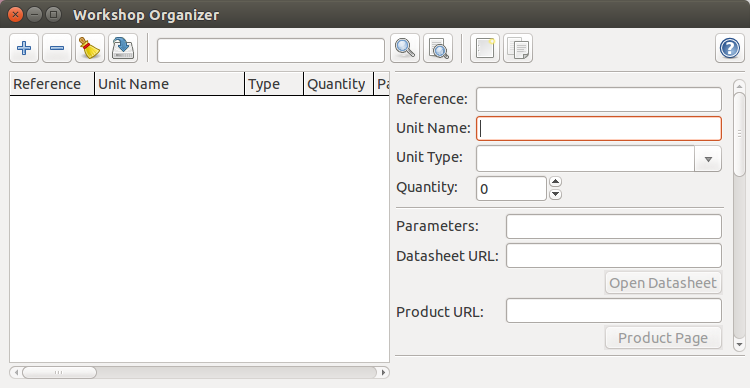Click up arrow of vertical scrollbar
The image size is (750, 388).
pos(739,86)
